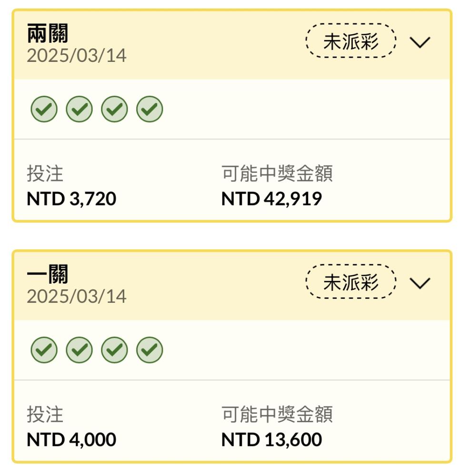Click the 2025/03/14 date under 兩關

coord(77,56)
